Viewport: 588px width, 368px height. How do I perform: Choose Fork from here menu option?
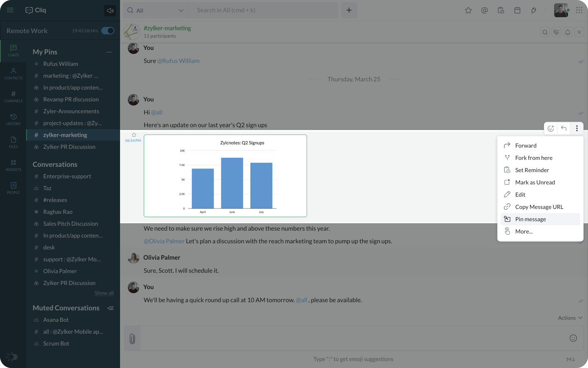pos(533,158)
